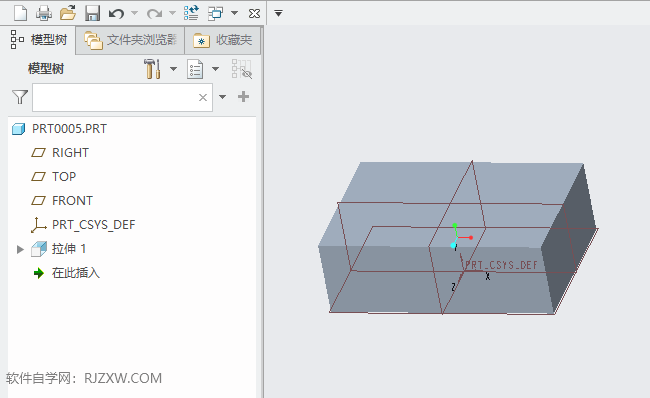The height and width of the screenshot is (398, 650).
Task: Undo the last action
Action: tap(116, 14)
